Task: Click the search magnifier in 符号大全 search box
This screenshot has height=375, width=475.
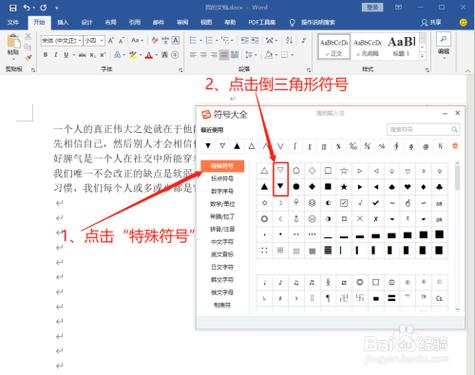Action: coord(454,129)
